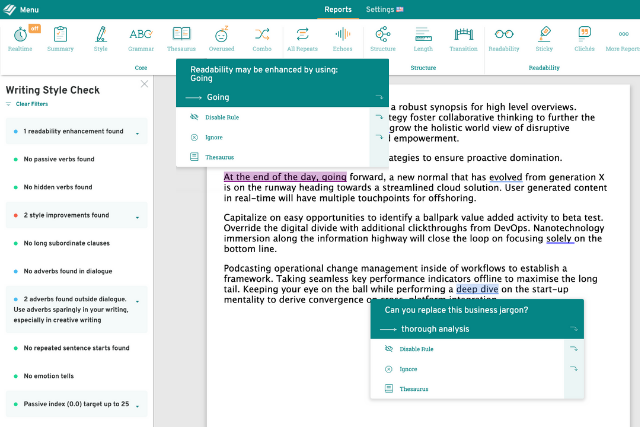Open the Realtime report tool

click(x=20, y=39)
